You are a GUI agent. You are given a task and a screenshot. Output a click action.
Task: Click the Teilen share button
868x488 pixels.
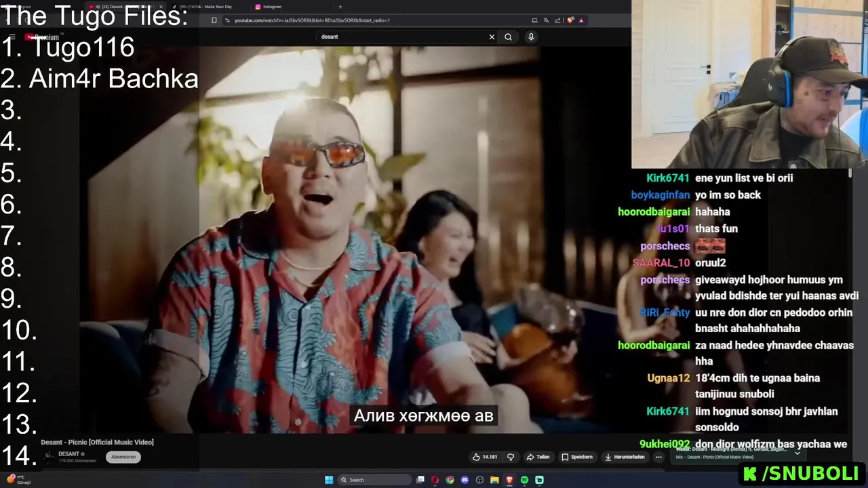click(x=538, y=457)
